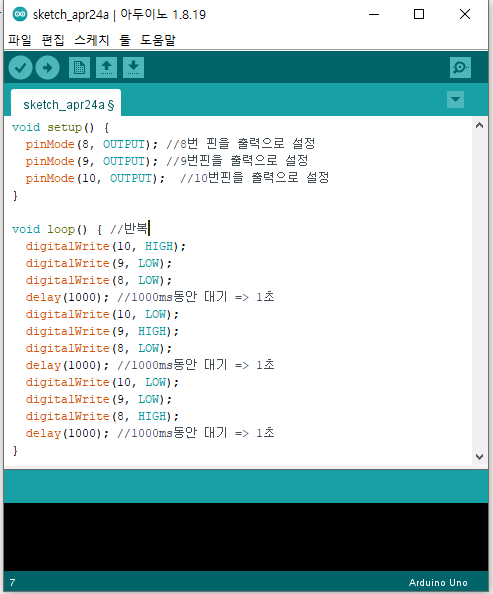Click the Verify checkmark button
Image resolution: width=493 pixels, height=594 pixels.
pos(20,68)
